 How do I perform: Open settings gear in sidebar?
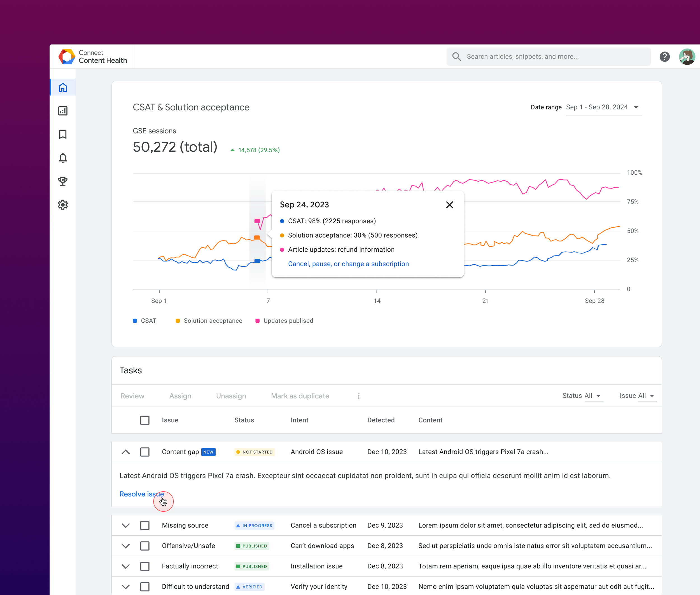(x=63, y=205)
